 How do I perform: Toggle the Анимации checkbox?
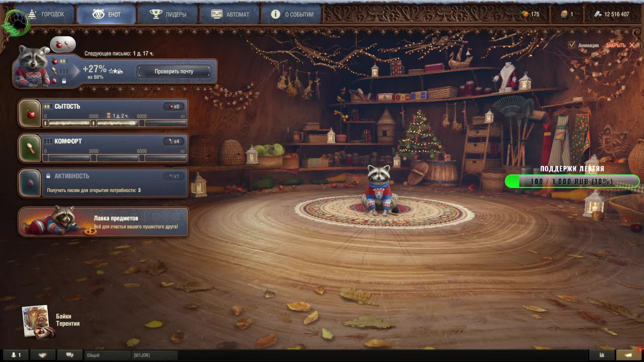pos(572,45)
